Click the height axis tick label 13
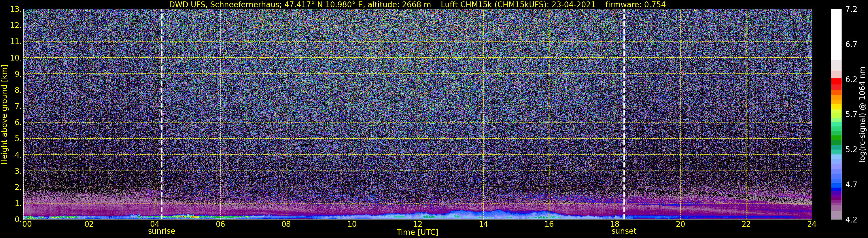The image size is (868, 238). click(16, 10)
